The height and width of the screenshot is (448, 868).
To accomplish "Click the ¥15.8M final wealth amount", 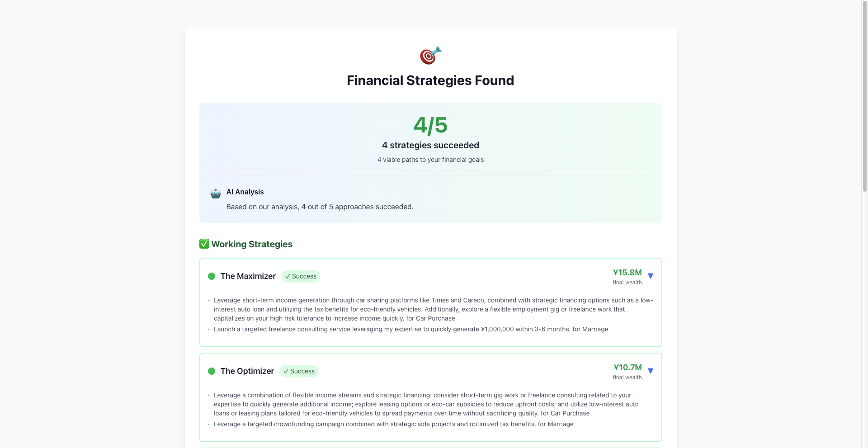I will [x=627, y=273].
